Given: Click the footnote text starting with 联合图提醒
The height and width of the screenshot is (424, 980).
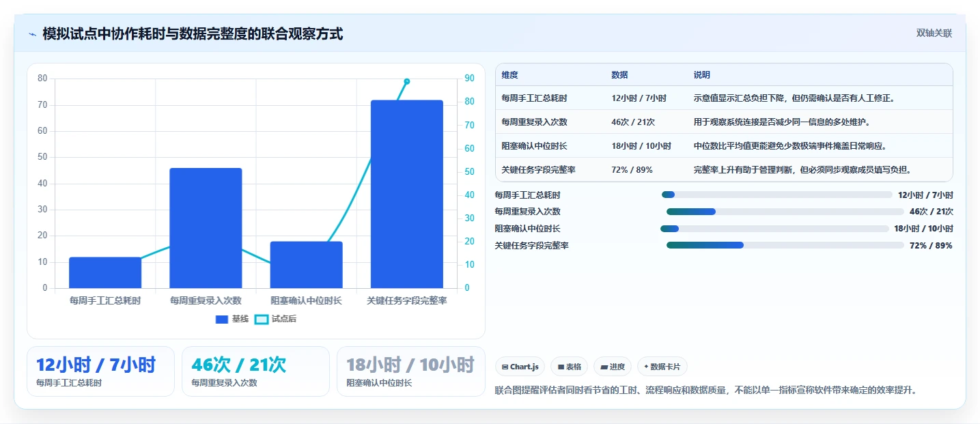Looking at the screenshot, I should 706,391.
